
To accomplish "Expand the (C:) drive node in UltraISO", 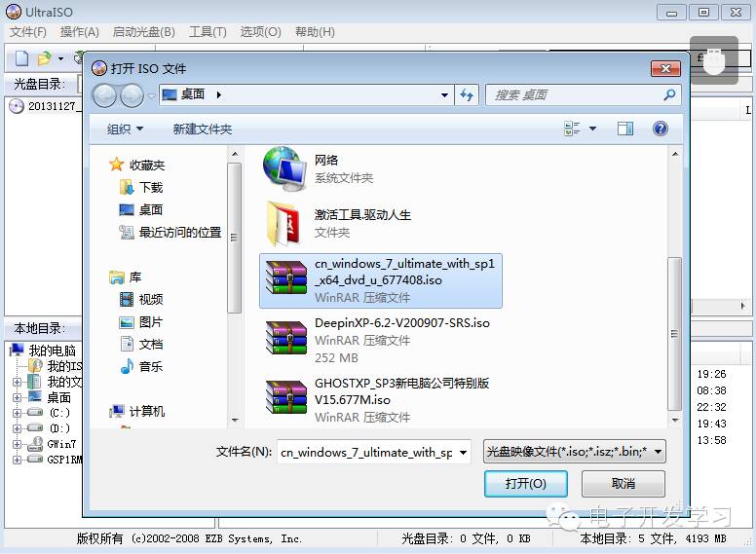I will pos(17,413).
